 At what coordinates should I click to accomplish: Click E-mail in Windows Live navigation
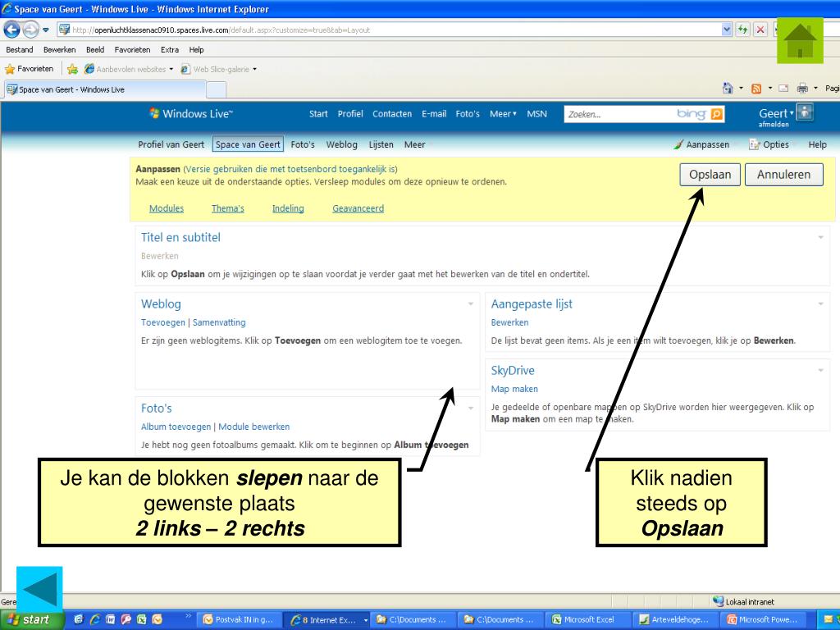(x=434, y=114)
